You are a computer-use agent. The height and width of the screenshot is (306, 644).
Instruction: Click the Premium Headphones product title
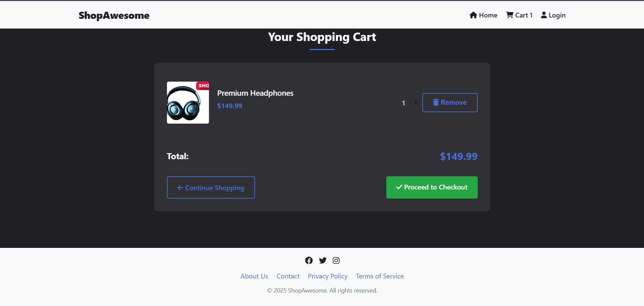pyautogui.click(x=255, y=93)
